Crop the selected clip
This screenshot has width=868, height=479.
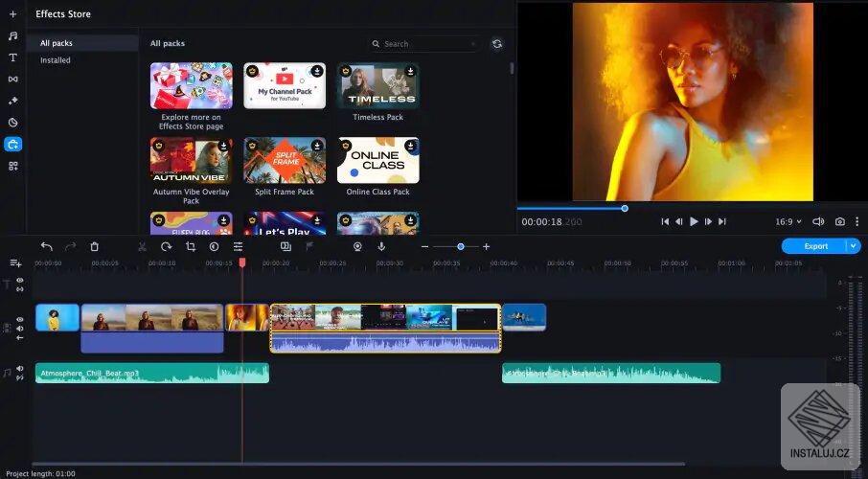point(191,247)
